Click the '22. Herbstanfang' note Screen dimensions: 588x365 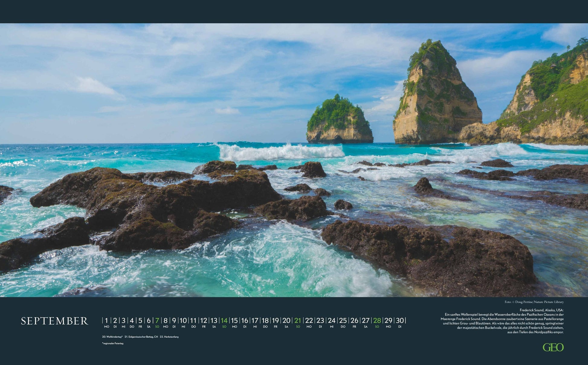pos(169,337)
